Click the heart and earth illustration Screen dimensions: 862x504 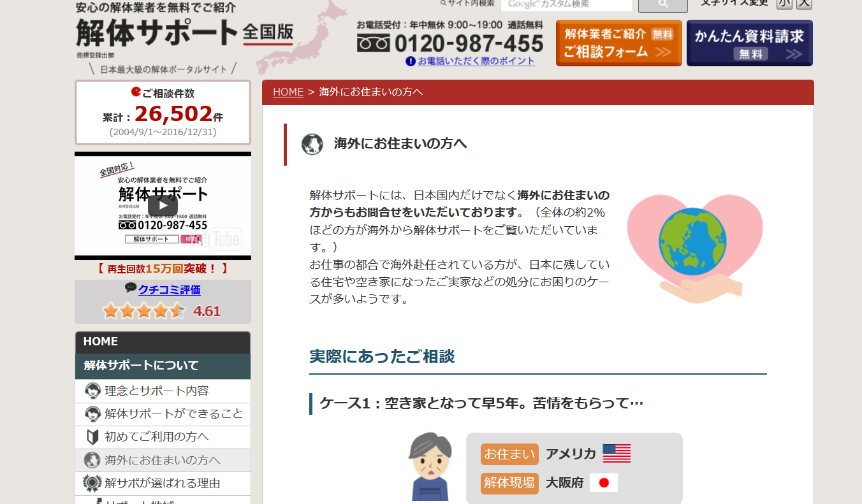tap(695, 248)
